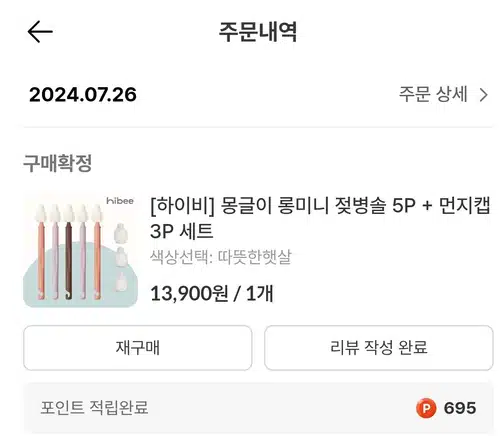Click the white dust caps in product image

click(120, 257)
